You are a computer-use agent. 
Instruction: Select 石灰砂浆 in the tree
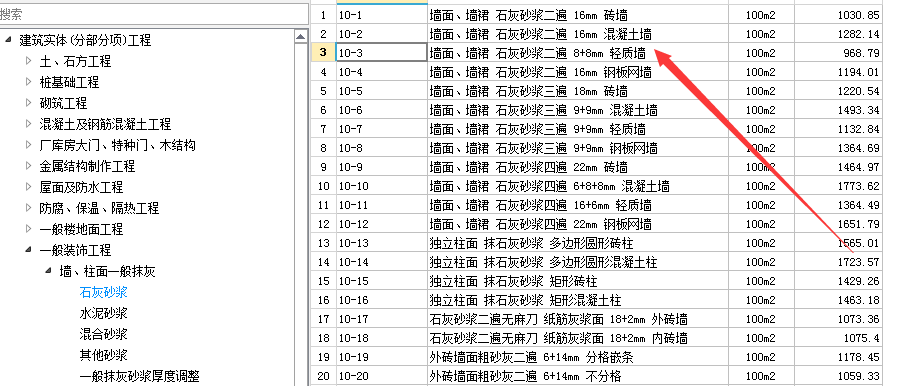pyautogui.click(x=104, y=292)
